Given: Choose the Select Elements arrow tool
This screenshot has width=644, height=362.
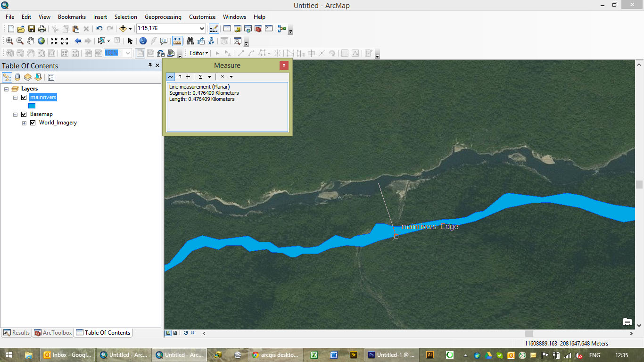Looking at the screenshot, I should point(131,41).
